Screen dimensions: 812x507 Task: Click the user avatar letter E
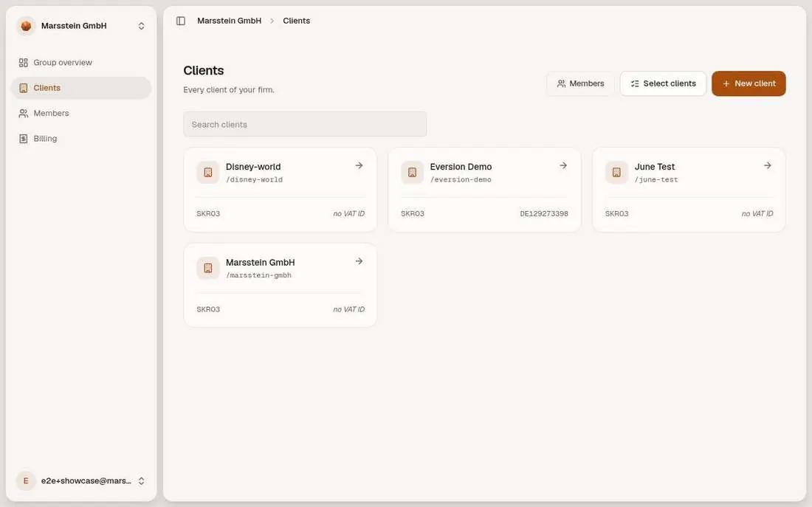26,481
